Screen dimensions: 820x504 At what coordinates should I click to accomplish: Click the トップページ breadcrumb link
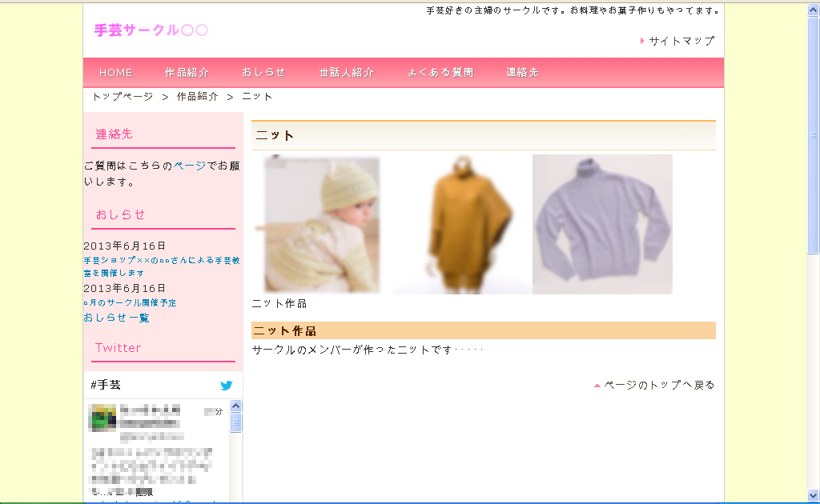point(123,97)
